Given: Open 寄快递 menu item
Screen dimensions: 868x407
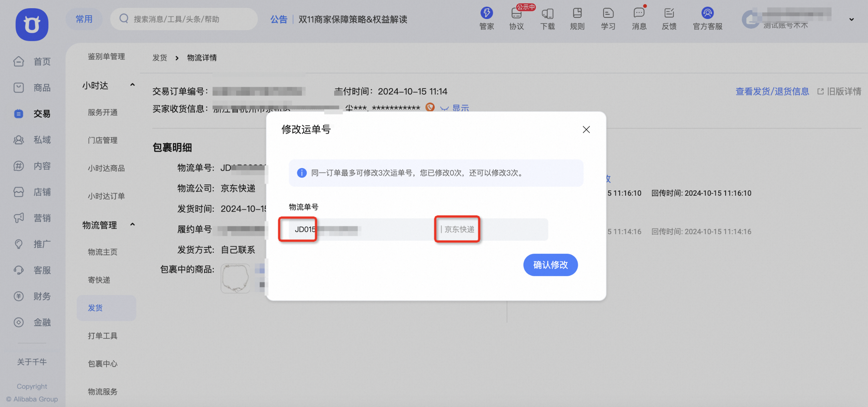Looking at the screenshot, I should tap(99, 280).
